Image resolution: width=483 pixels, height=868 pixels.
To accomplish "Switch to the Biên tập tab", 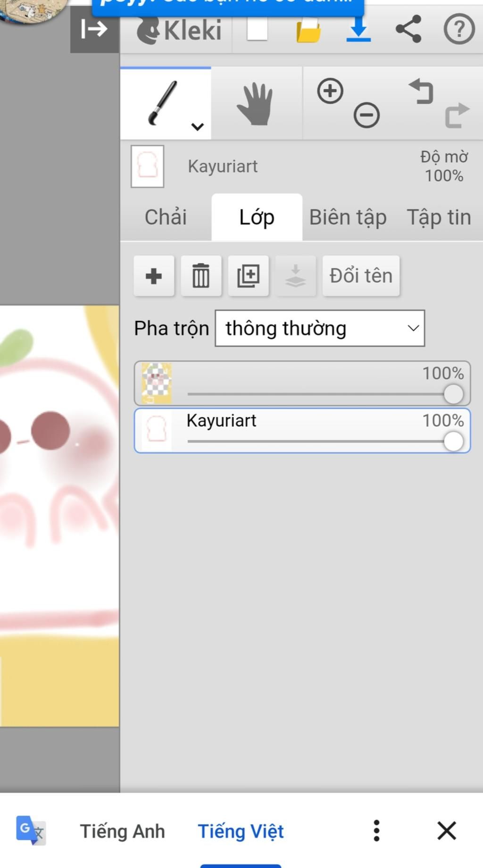I will pyautogui.click(x=348, y=217).
